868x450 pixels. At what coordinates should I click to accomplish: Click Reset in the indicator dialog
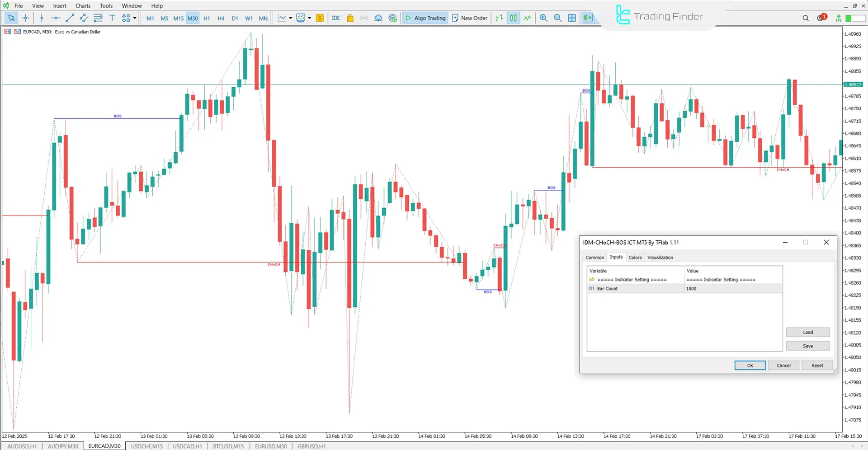[x=817, y=365]
